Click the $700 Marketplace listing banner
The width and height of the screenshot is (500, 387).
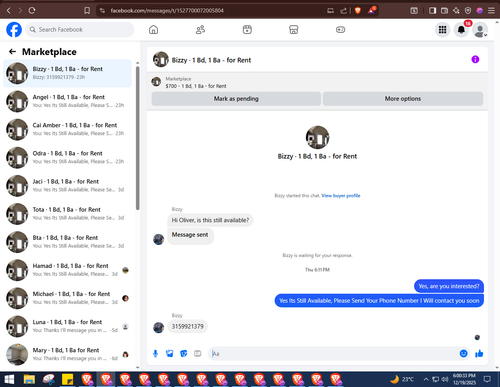click(317, 82)
